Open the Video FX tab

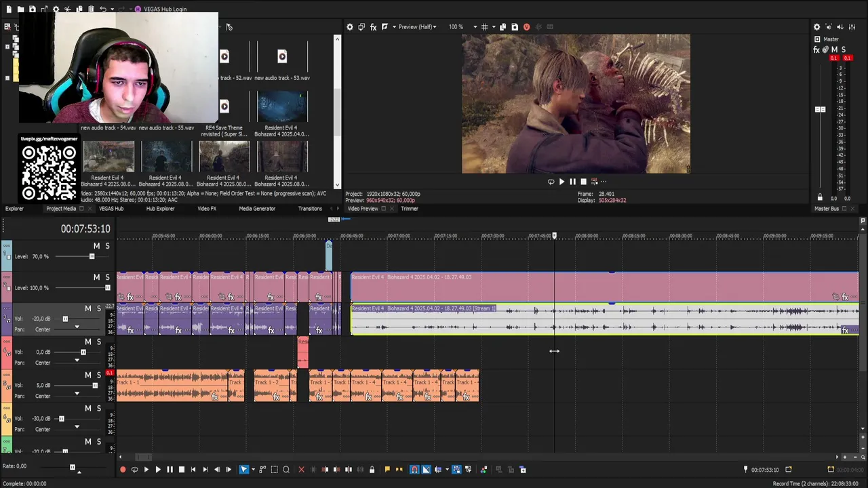click(x=207, y=209)
